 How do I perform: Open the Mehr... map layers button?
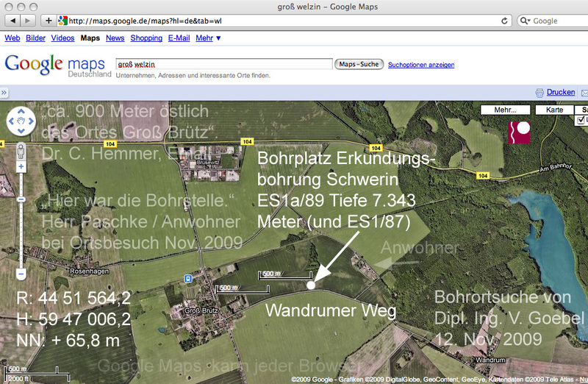click(x=504, y=110)
